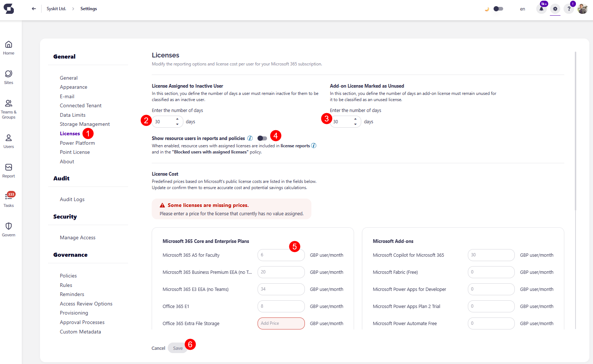593x364 pixels.
Task: Navigate to Sites from the left sidebar
Action: click(8, 76)
